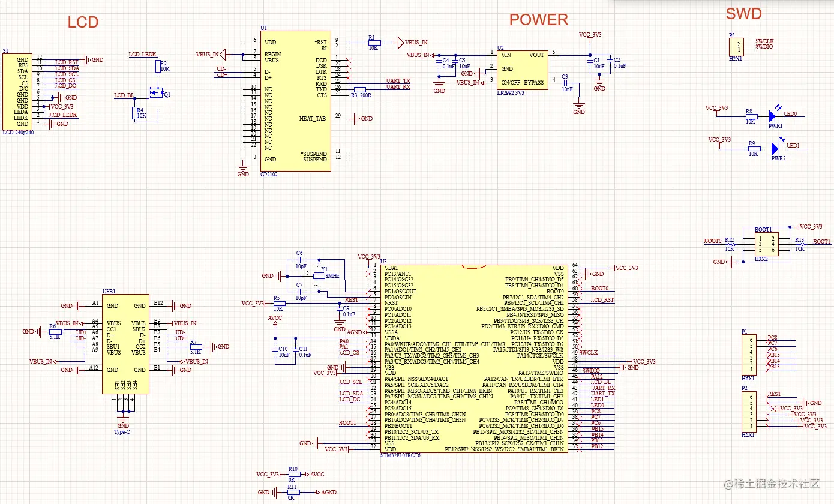Click resistor R9 10K before PWR2

click(x=754, y=149)
